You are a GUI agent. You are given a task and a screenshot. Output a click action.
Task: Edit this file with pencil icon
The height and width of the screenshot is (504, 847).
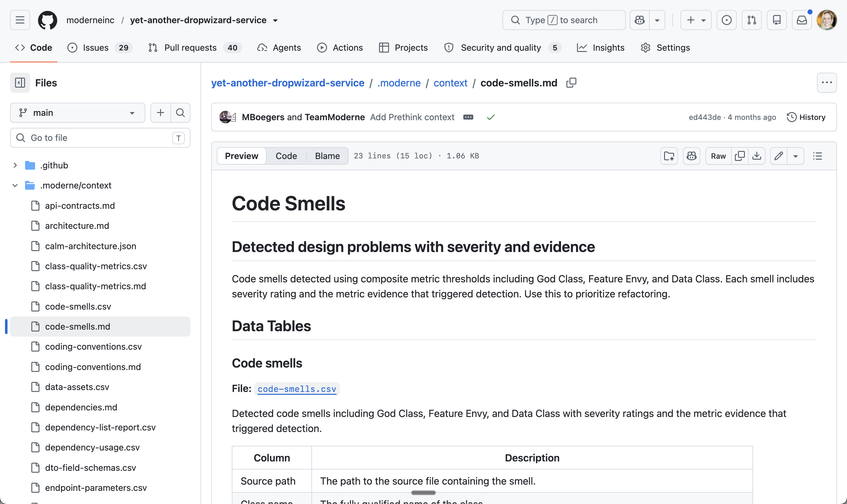point(779,156)
